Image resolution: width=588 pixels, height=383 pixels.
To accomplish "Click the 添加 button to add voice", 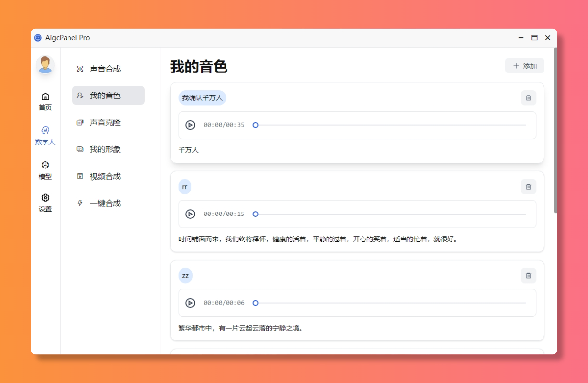I will [x=524, y=66].
